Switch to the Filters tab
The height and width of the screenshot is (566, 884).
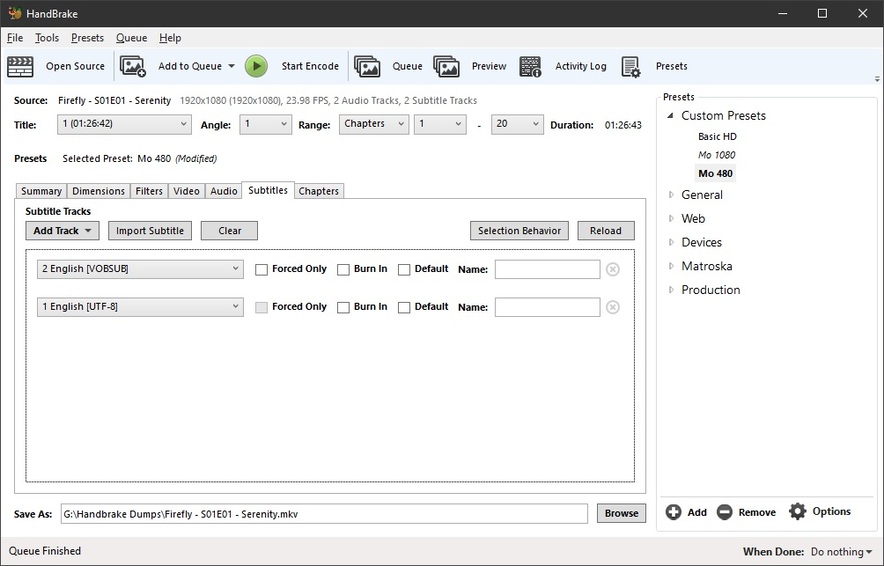pyautogui.click(x=149, y=191)
